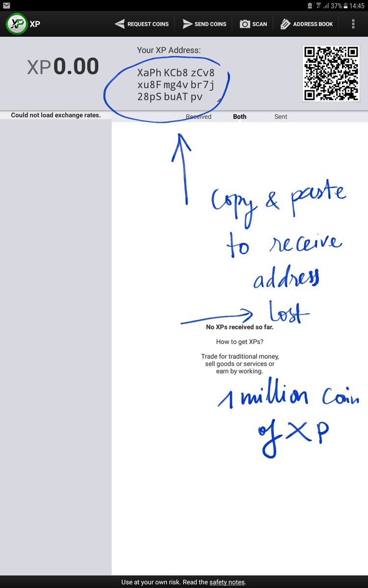368x588 pixels.
Task: Tap the Wi-Fi status icon
Action: pyautogui.click(x=318, y=5)
